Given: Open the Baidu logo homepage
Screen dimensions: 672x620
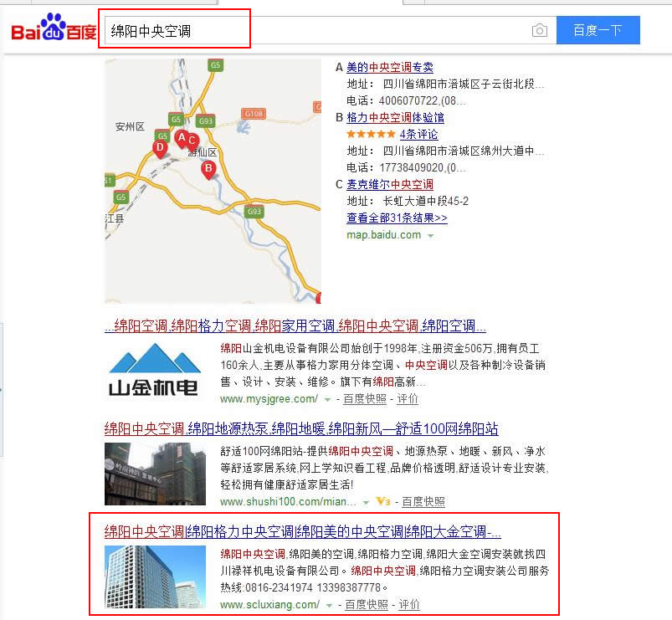Looking at the screenshot, I should pyautogui.click(x=54, y=28).
